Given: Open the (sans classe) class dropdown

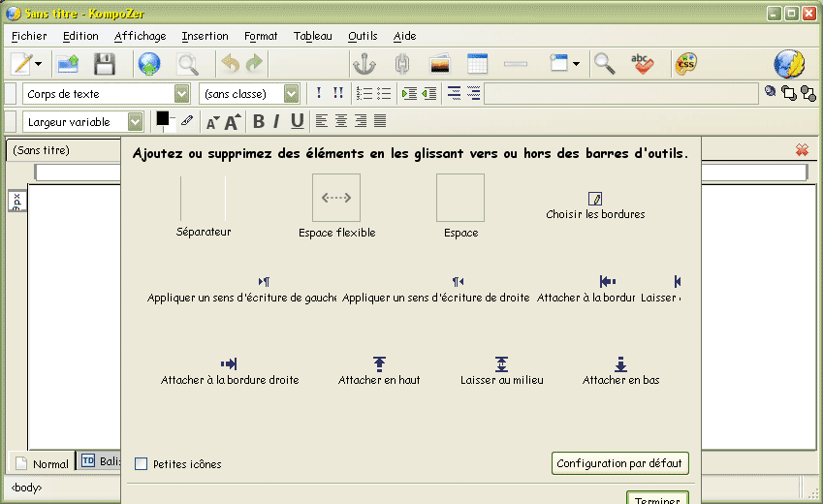Looking at the screenshot, I should [291, 94].
